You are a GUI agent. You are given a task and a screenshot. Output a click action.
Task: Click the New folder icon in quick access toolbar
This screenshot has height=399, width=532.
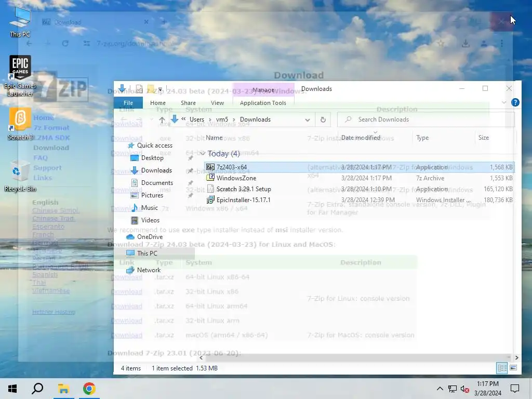coord(151,89)
